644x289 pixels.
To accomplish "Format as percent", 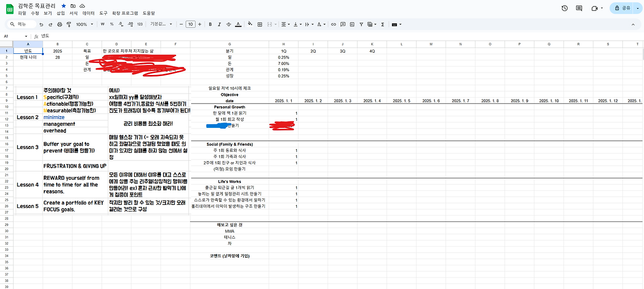I will pos(111,24).
